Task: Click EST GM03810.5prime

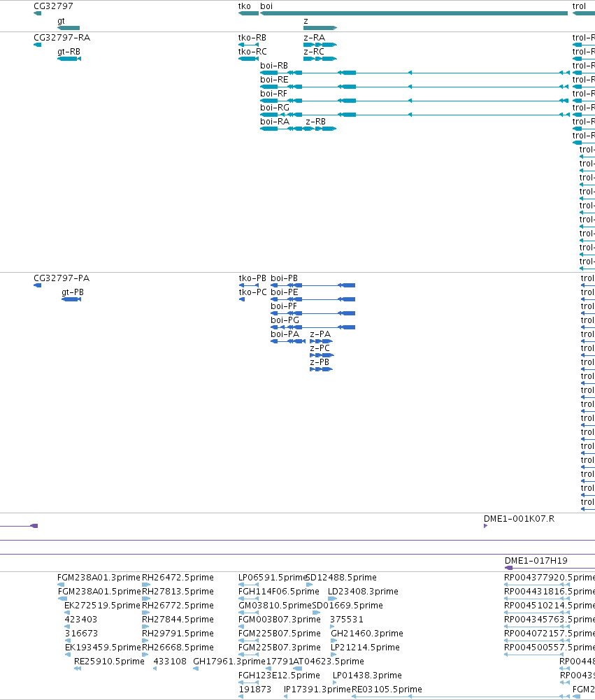Action: point(249,613)
